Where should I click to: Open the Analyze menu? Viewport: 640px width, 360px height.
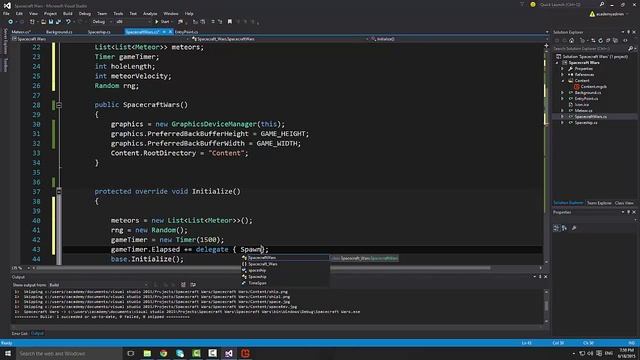(150, 13)
